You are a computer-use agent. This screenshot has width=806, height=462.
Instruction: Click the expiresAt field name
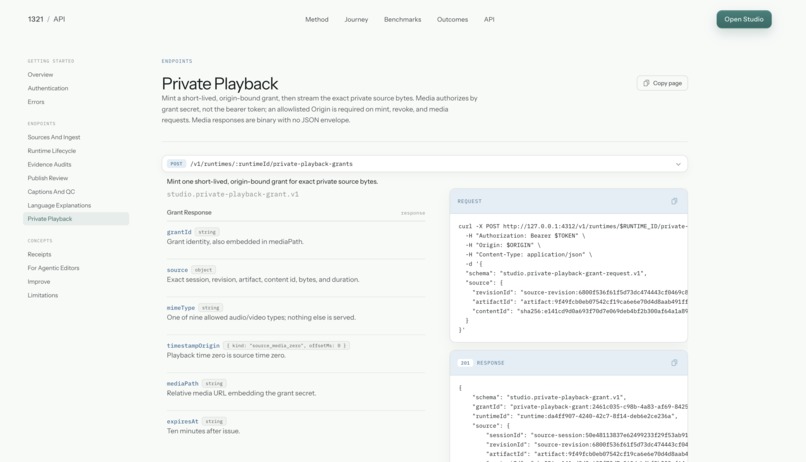tap(182, 421)
